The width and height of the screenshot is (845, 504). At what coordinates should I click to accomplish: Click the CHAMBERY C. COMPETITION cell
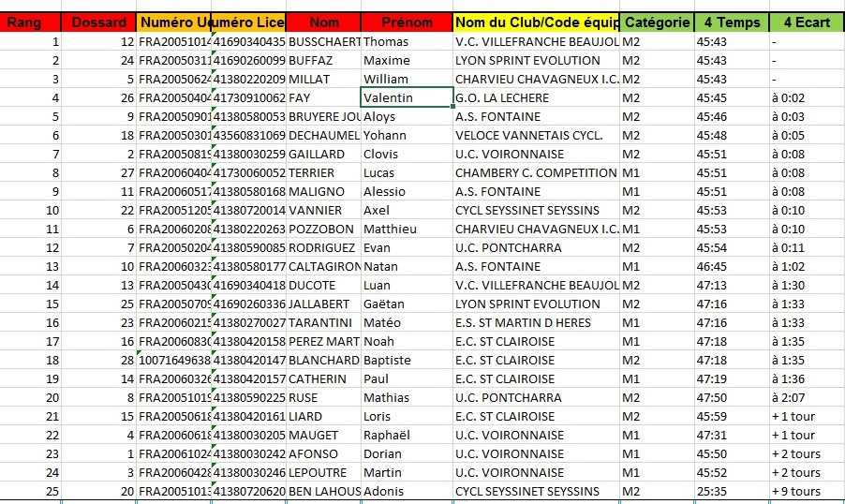536,172
